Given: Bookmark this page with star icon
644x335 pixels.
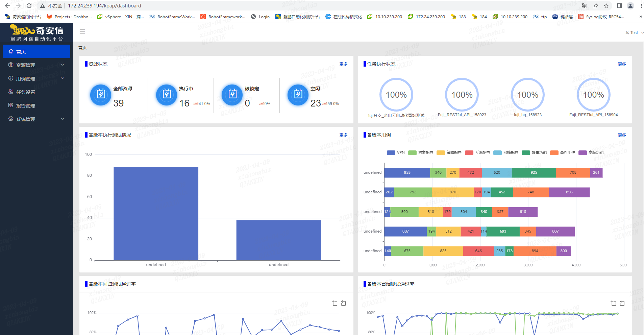Looking at the screenshot, I should (x=606, y=6).
